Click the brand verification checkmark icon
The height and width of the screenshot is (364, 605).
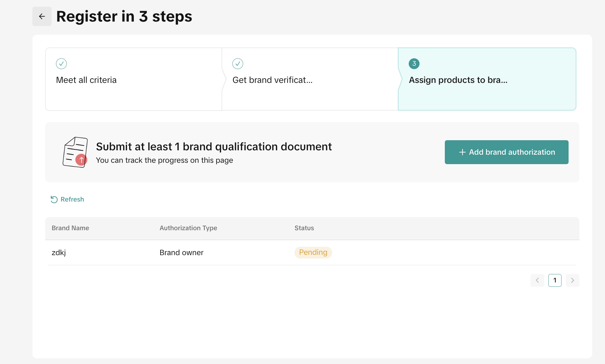coord(238,64)
